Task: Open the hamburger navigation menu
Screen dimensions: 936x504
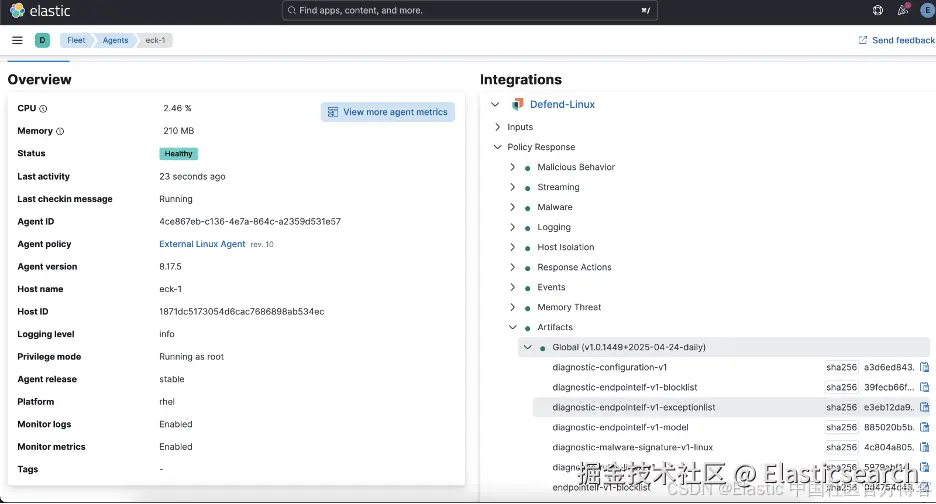Action: [17, 40]
